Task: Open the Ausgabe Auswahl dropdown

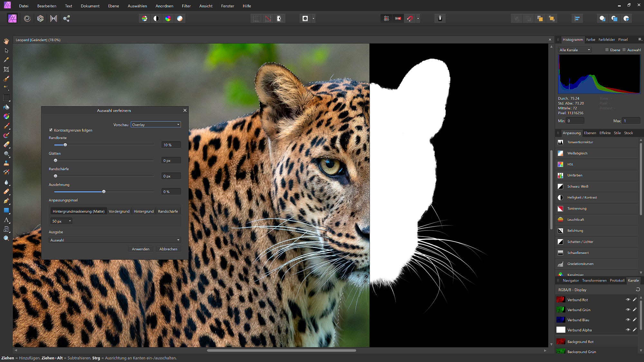Action: (x=115, y=240)
